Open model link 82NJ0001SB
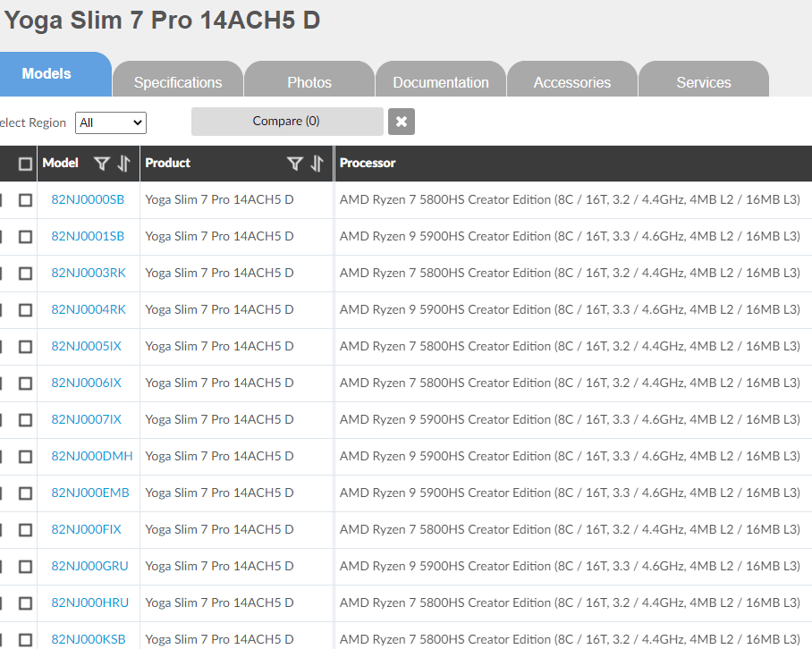 [88, 236]
